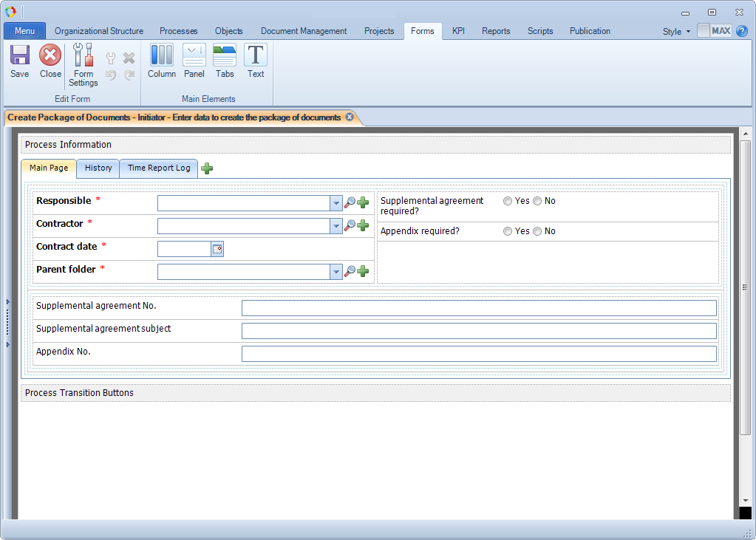Click the vertical scrollbar thumb
The width and height of the screenshot is (756, 540).
click(x=746, y=287)
